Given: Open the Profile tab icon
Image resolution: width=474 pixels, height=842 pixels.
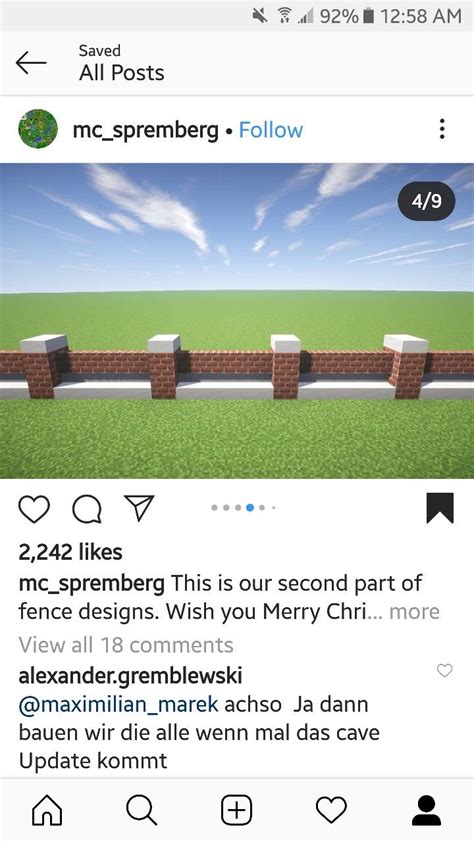Looking at the screenshot, I should tap(426, 810).
